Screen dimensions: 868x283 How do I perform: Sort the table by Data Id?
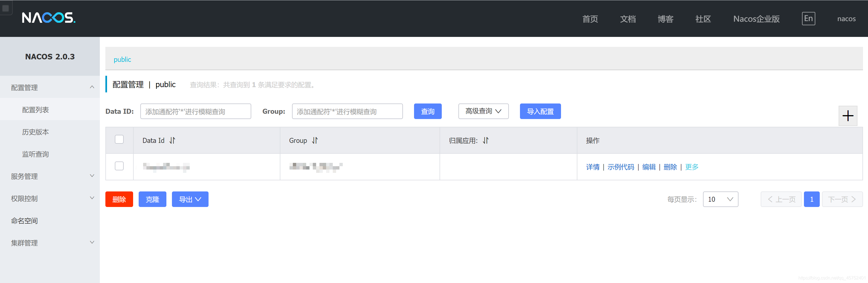tap(172, 140)
